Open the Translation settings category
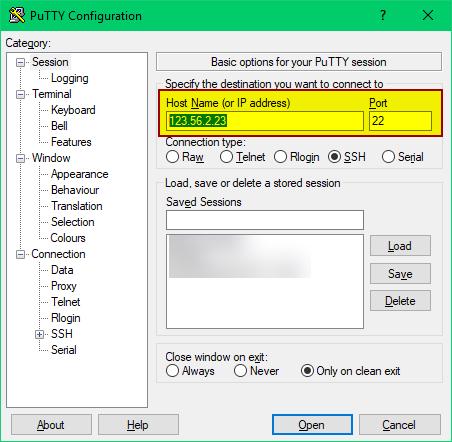 [x=77, y=206]
